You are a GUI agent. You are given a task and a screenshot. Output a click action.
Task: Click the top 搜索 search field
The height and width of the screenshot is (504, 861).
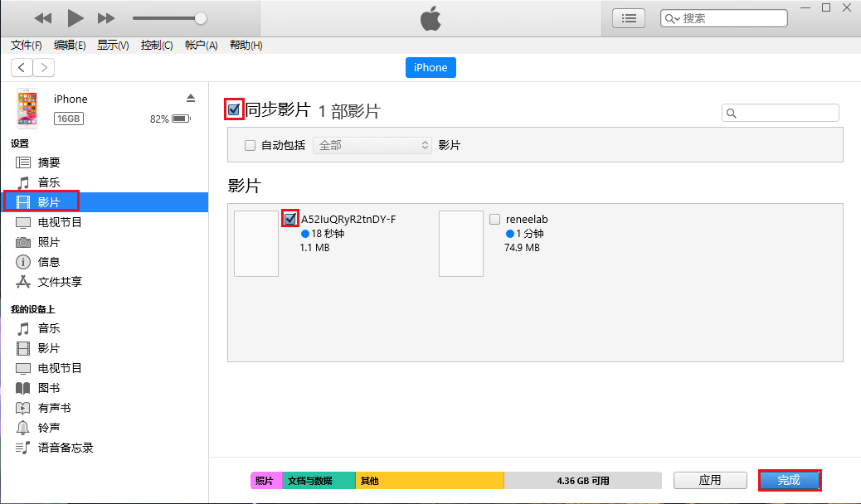click(x=724, y=18)
